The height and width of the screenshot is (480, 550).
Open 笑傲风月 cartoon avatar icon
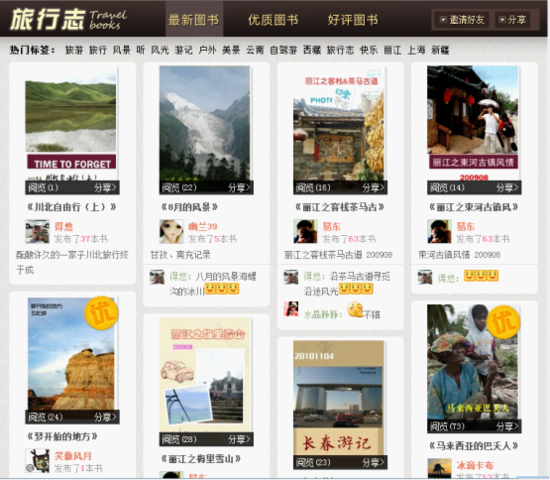pos(37,460)
